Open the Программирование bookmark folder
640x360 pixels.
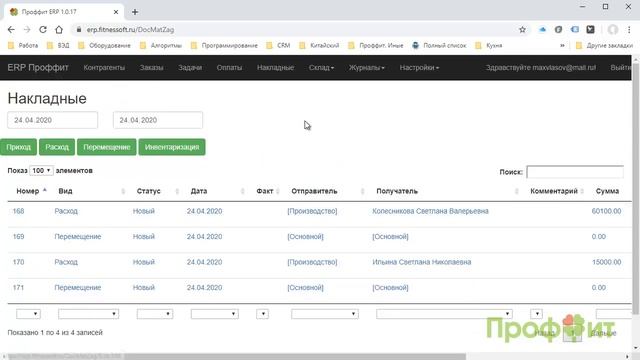click(224, 45)
